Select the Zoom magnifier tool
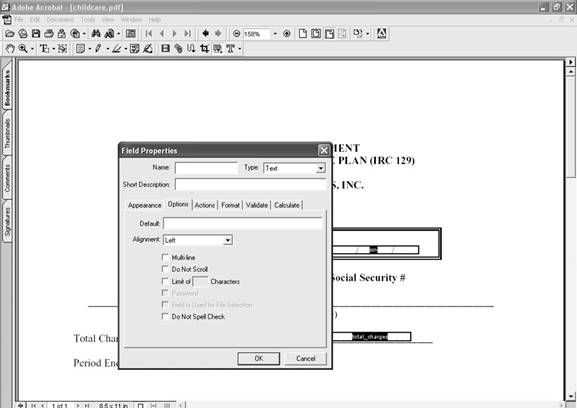 coord(23,49)
